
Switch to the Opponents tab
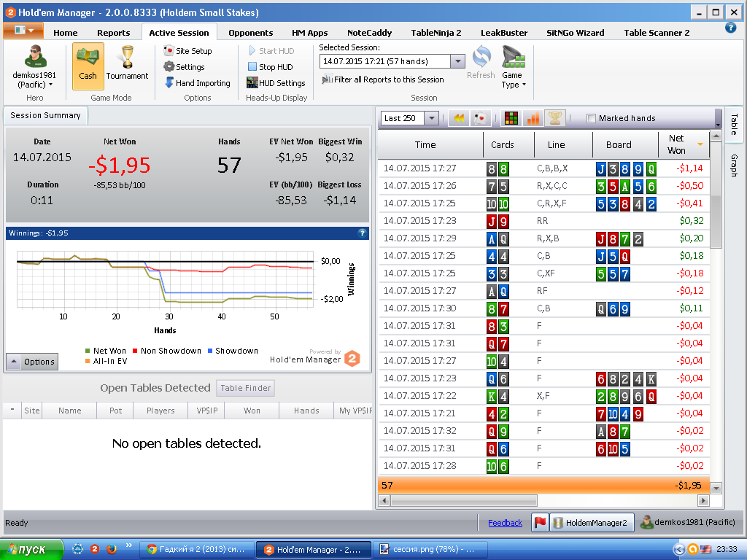(251, 32)
